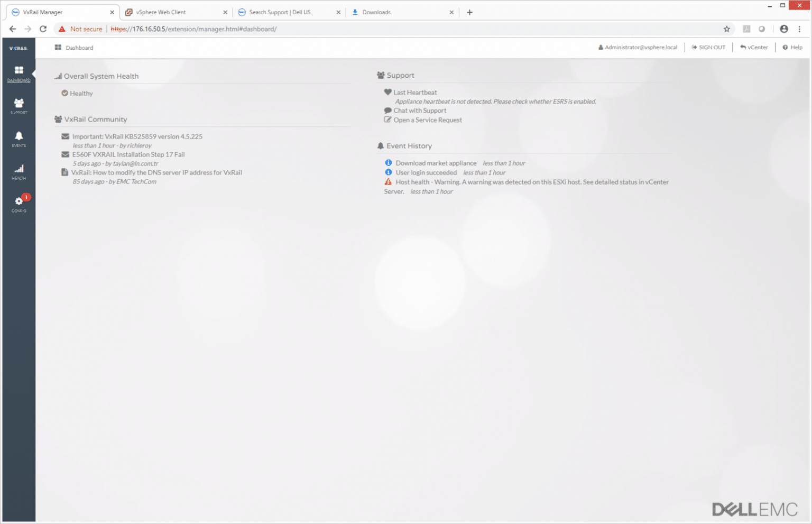Click the browser Back arrow
This screenshot has width=812, height=524.
click(13, 29)
